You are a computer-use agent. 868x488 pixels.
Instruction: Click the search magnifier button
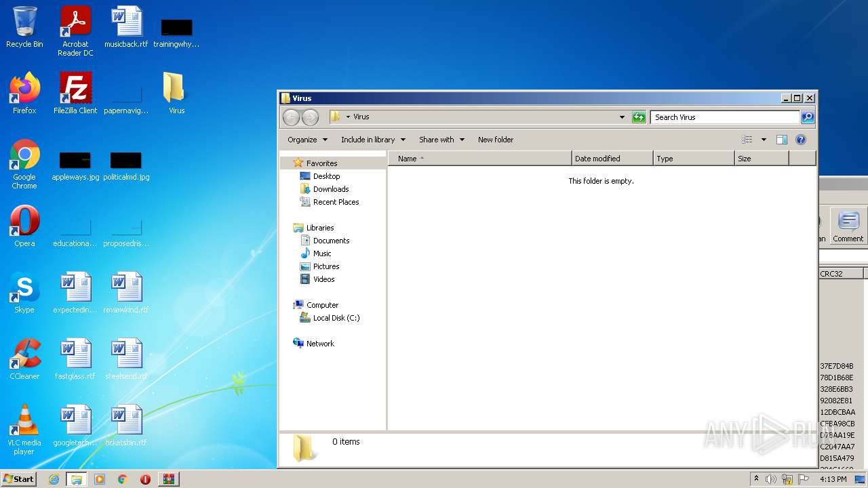click(x=808, y=117)
